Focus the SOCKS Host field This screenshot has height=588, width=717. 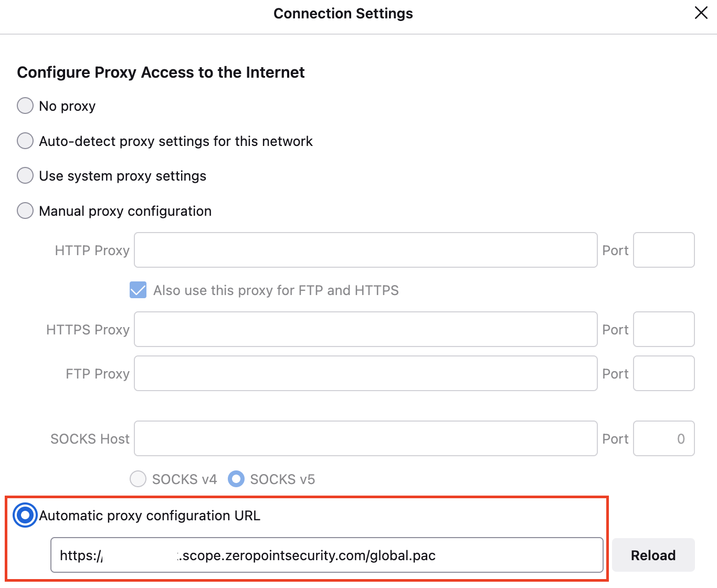tap(365, 438)
